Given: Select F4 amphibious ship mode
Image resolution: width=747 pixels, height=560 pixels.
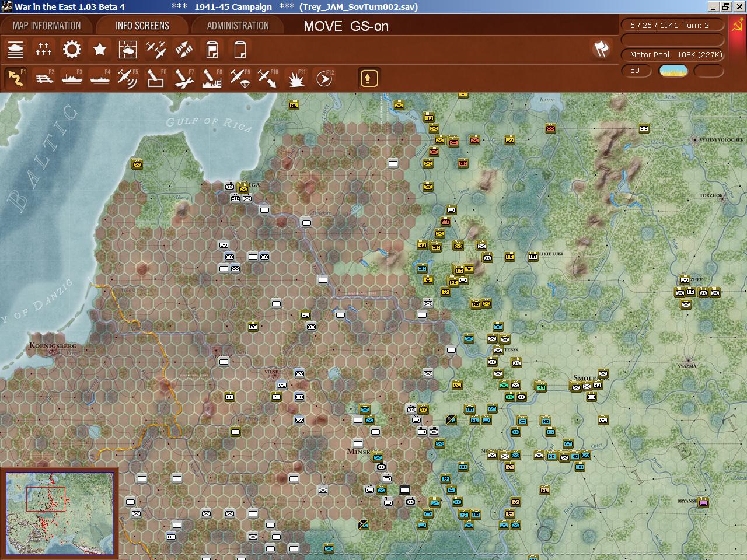Looking at the screenshot, I should pos(100,78).
